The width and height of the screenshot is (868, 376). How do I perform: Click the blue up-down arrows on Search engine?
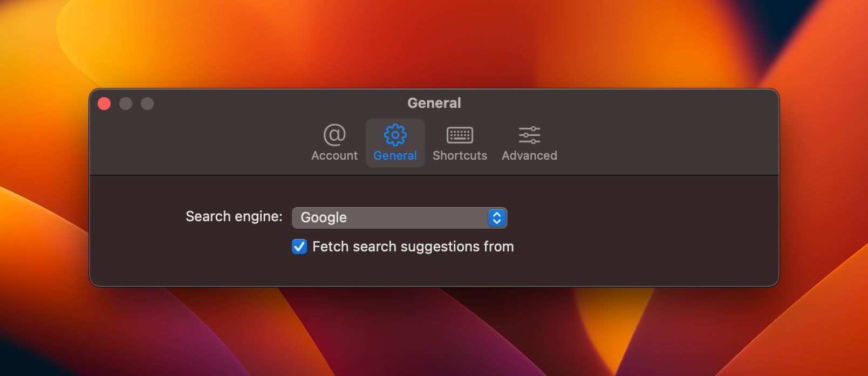coord(497,217)
